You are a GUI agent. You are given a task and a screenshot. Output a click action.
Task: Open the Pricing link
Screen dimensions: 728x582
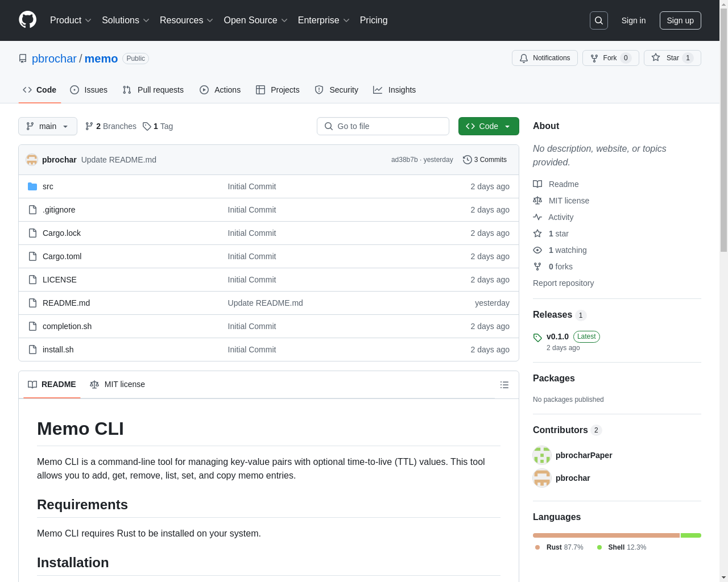tap(374, 20)
